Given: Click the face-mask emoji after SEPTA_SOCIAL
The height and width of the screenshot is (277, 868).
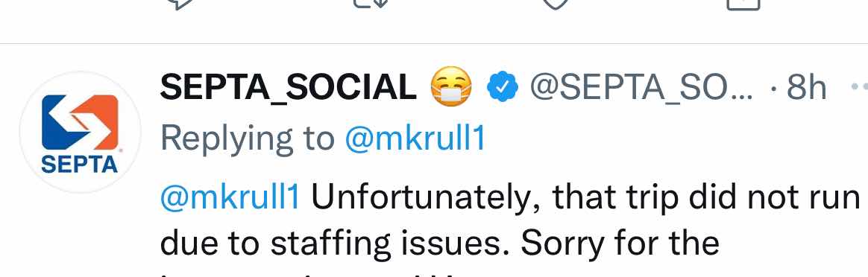Looking at the screenshot, I should coord(450,87).
